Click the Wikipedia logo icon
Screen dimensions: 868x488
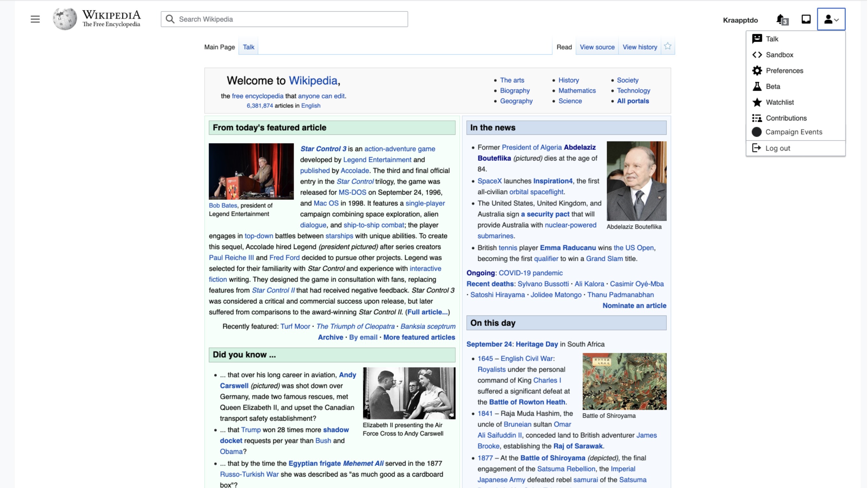coord(64,19)
